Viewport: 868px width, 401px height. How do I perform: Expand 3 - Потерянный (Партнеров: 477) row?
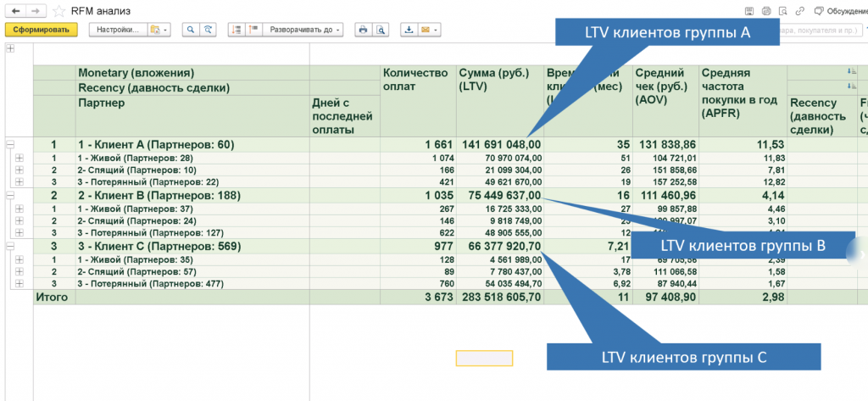coord(20,283)
